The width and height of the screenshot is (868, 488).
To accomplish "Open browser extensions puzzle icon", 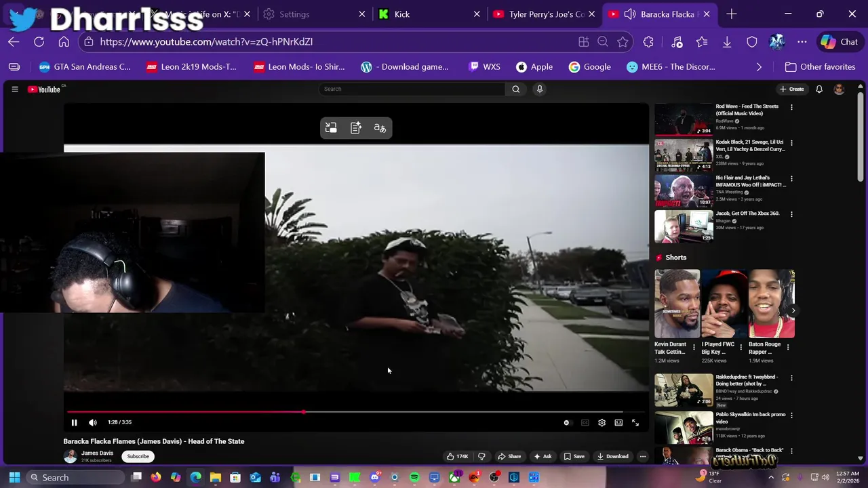I will pyautogui.click(x=648, y=42).
